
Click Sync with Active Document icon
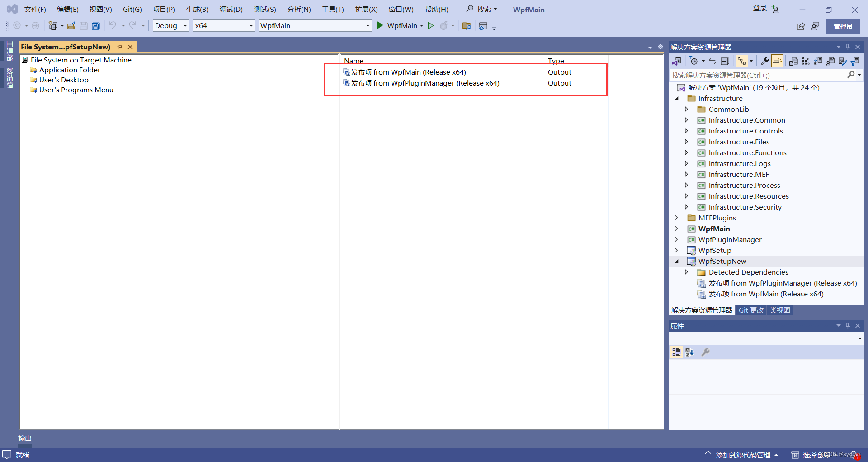click(x=712, y=61)
